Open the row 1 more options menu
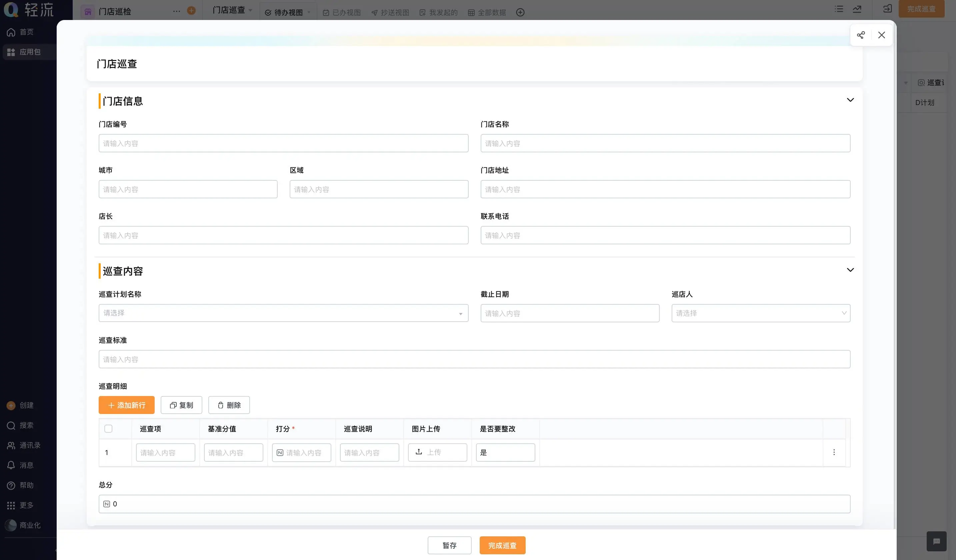This screenshot has width=956, height=560. click(834, 452)
